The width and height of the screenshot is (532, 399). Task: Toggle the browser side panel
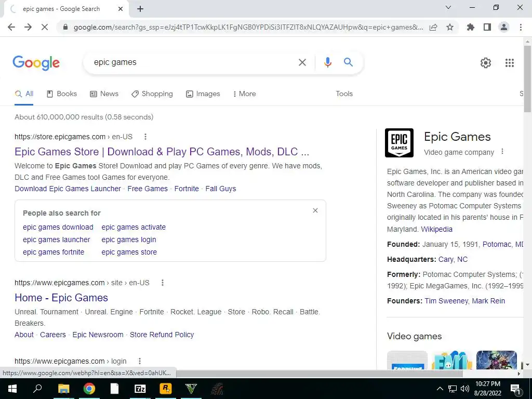(x=487, y=27)
